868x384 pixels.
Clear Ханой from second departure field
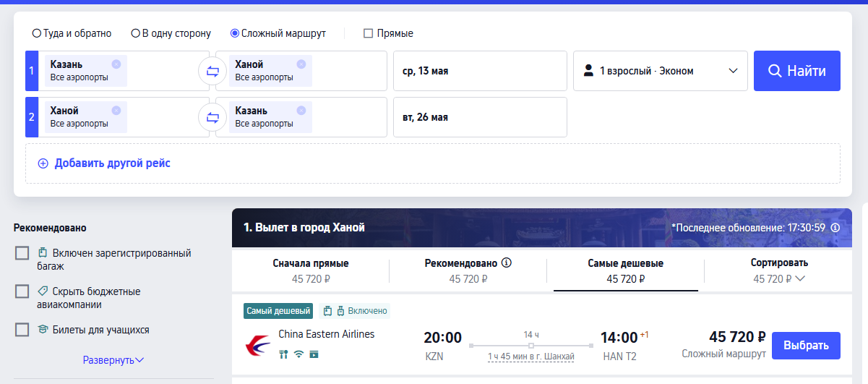[116, 110]
